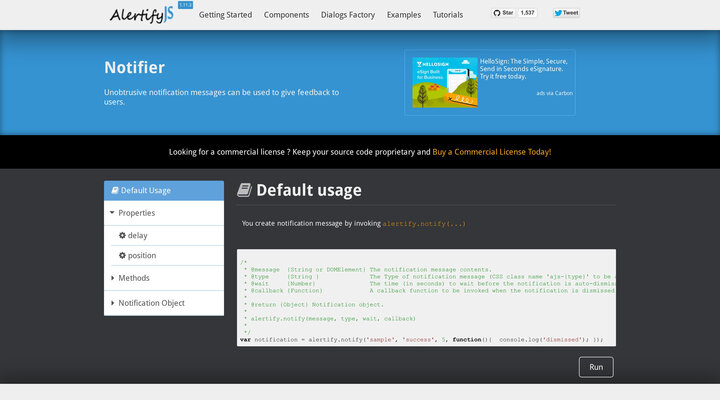Open Tutorials menu
Image resolution: width=720 pixels, height=400 pixels.
point(448,15)
